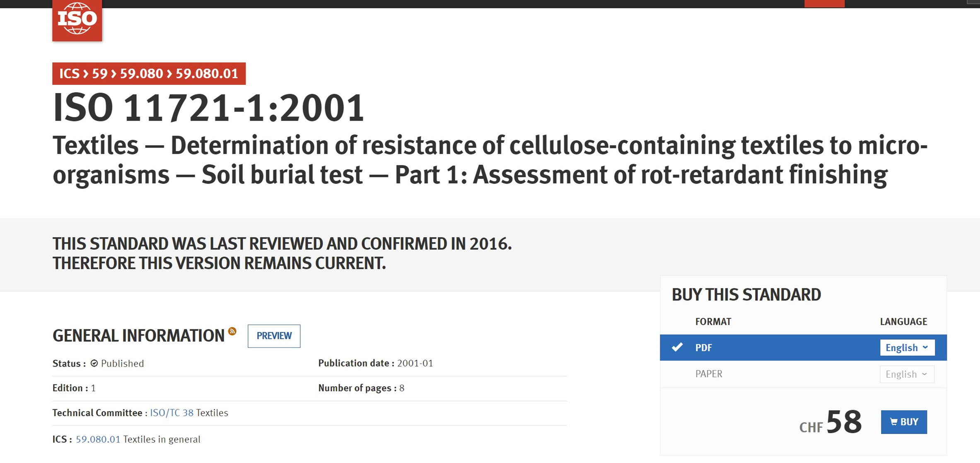Click ICS in the breadcrumb

tap(69, 74)
